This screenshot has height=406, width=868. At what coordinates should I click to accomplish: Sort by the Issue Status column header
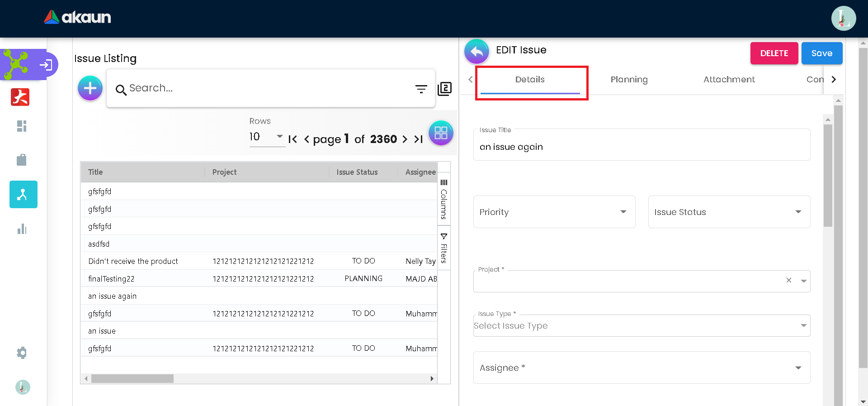pyautogui.click(x=363, y=172)
